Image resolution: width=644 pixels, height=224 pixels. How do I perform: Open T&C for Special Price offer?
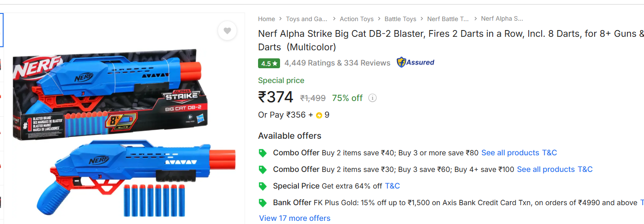click(x=392, y=186)
